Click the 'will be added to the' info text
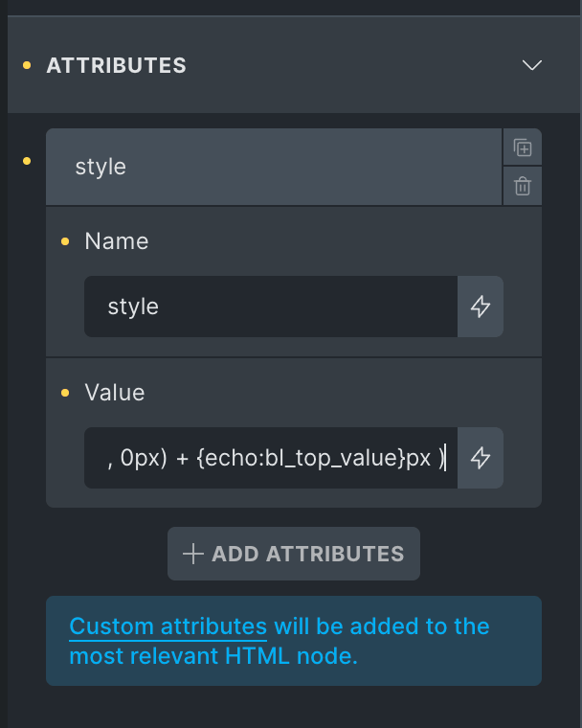Viewport: 582px width, 728px height. 382,626
